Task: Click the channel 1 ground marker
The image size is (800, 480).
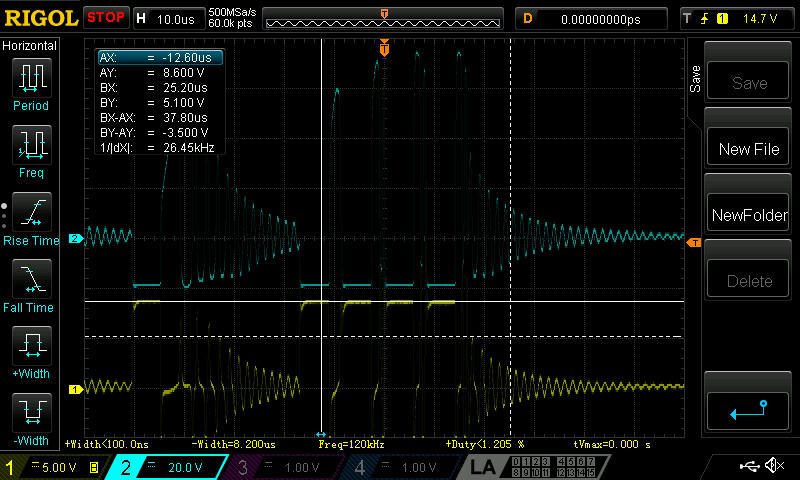Action: pyautogui.click(x=76, y=390)
